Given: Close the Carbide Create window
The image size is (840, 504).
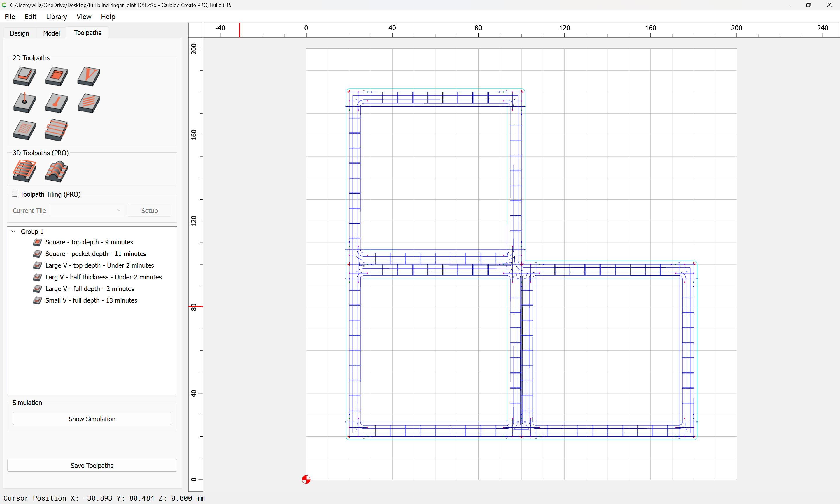Looking at the screenshot, I should coord(829,5).
